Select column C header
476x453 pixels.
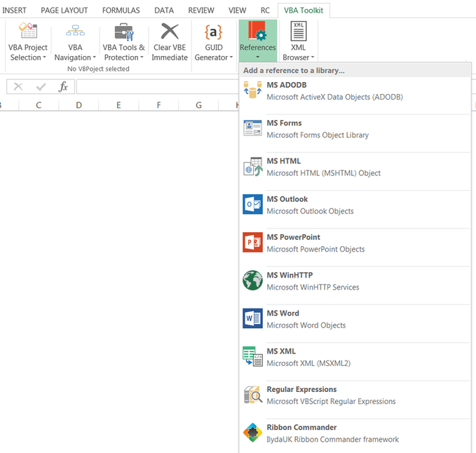pos(39,105)
